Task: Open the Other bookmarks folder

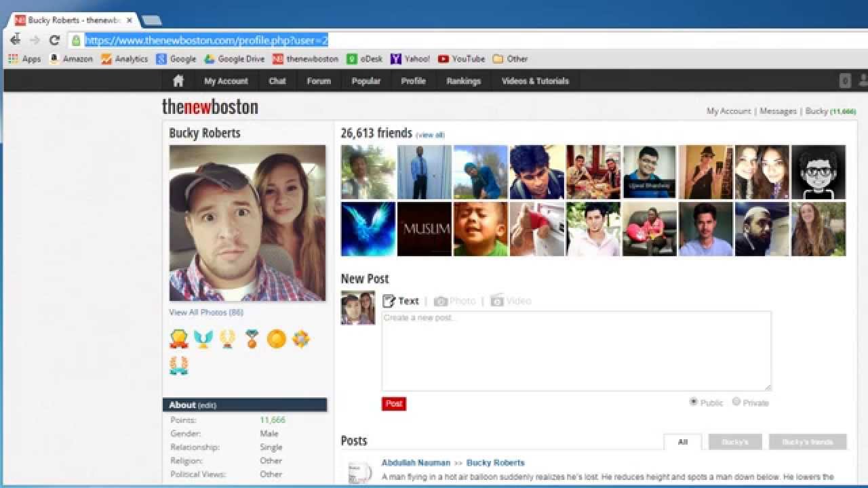Action: coord(510,59)
